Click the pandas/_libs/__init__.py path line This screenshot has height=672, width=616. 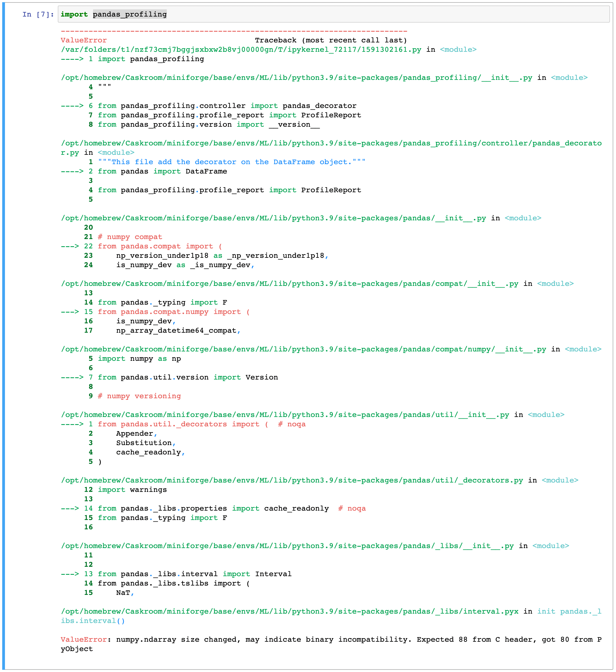point(287,546)
